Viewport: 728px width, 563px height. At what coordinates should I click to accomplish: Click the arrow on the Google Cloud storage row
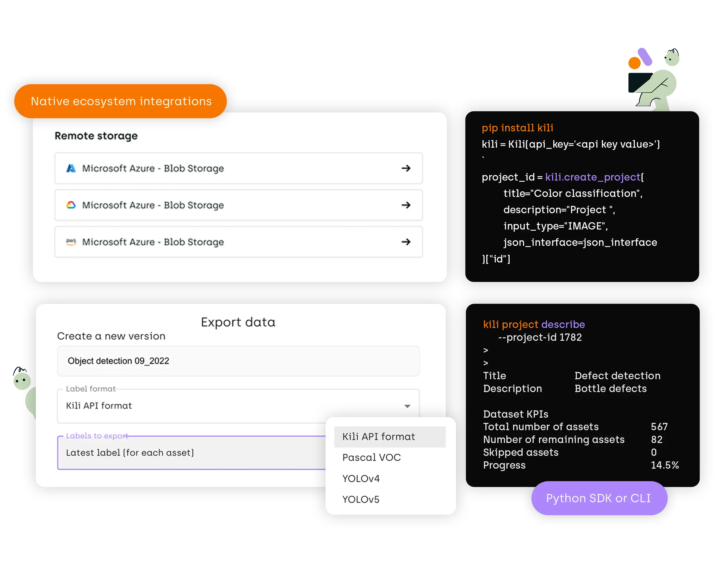(406, 205)
